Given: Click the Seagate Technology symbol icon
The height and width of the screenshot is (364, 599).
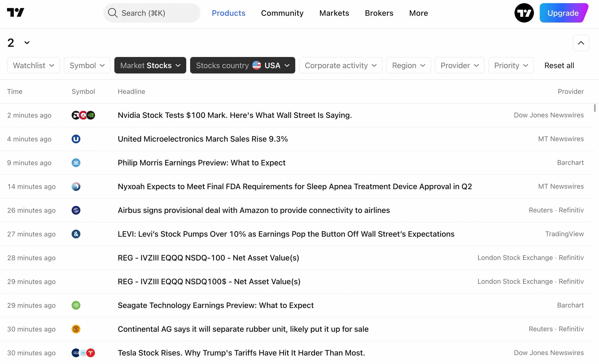Looking at the screenshot, I should [x=76, y=306].
